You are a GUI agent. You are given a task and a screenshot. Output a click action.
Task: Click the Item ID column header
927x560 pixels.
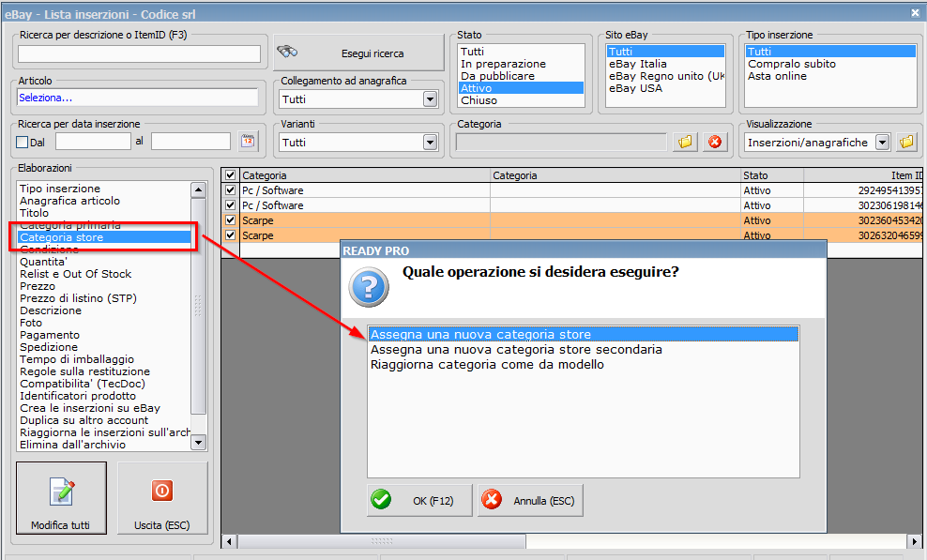click(x=863, y=175)
